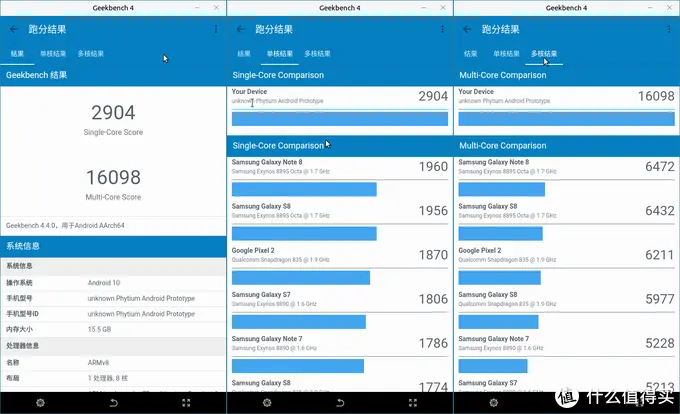Click Samsung Galaxy Note 8 single-core score bar
680x414 pixels.
[304, 189]
